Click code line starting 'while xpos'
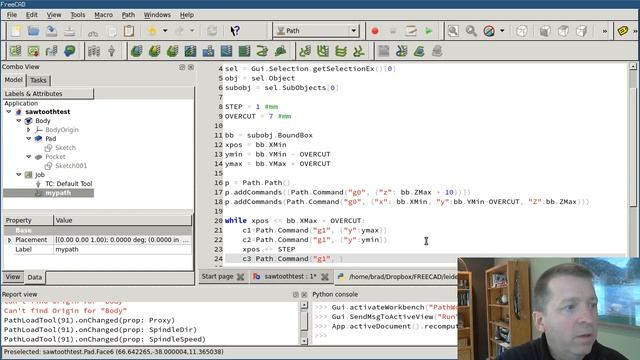 295,220
